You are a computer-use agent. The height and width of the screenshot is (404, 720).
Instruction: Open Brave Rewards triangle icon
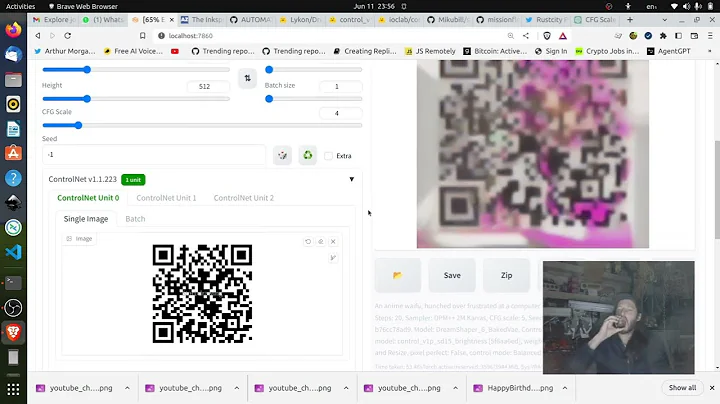562,36
